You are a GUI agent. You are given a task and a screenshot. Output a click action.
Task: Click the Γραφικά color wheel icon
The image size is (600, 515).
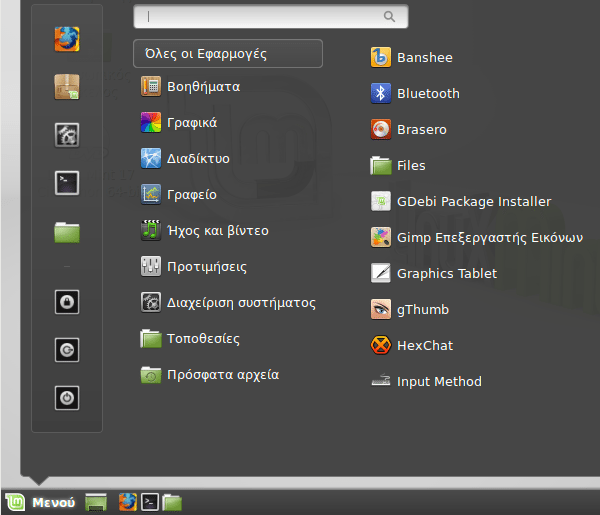[151, 122]
